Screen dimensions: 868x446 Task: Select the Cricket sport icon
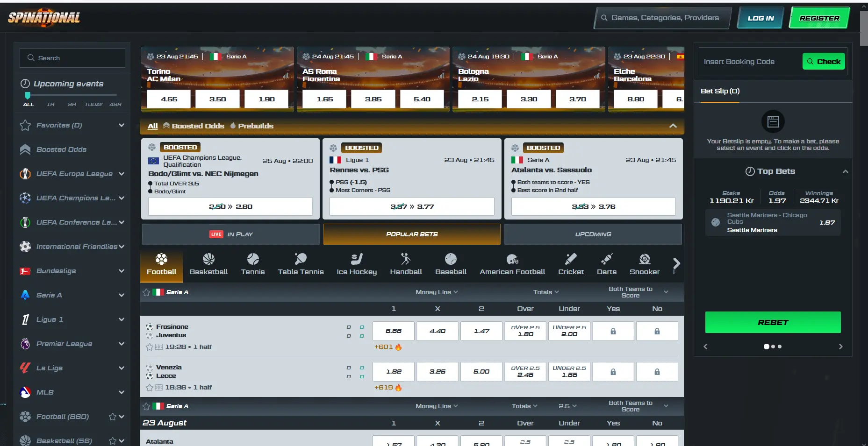tap(571, 259)
